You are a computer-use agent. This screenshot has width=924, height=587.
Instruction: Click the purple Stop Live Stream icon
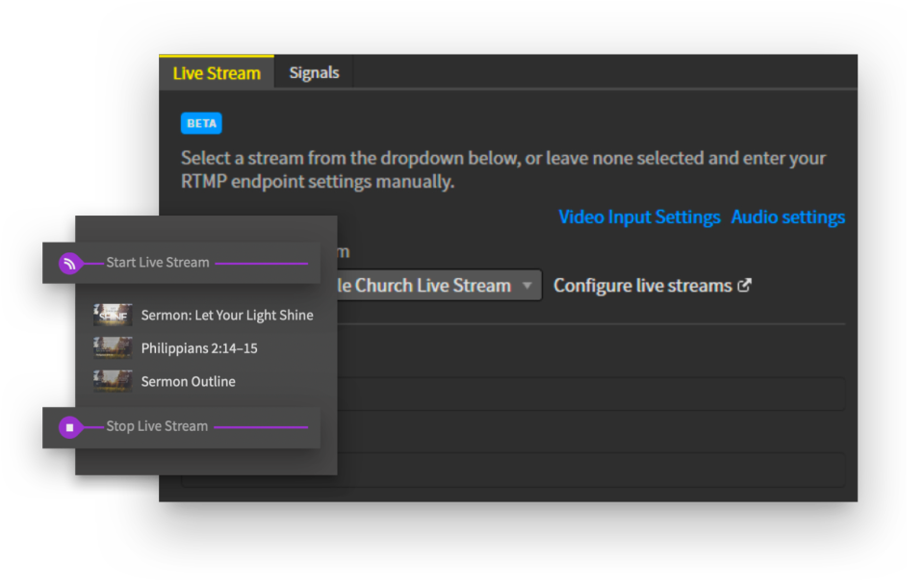pos(69,427)
